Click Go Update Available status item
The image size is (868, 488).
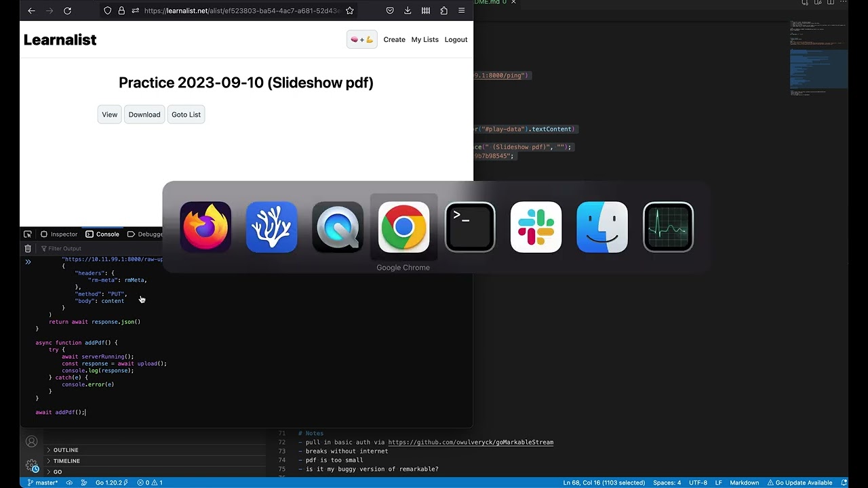coord(799,483)
